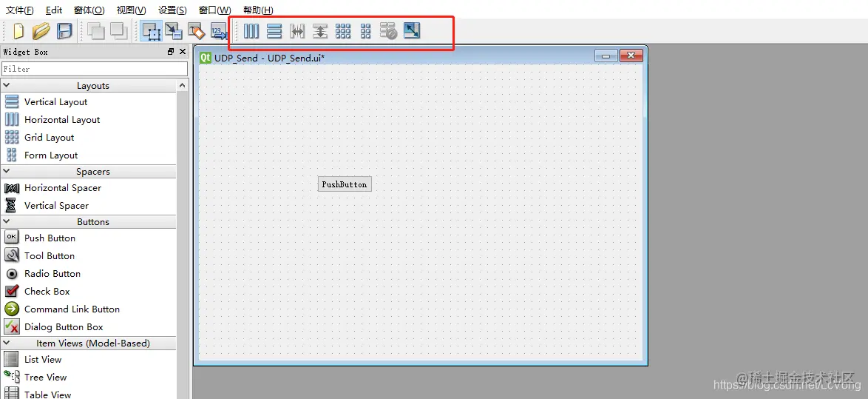Open the Edit menu
868x399 pixels.
[54, 10]
